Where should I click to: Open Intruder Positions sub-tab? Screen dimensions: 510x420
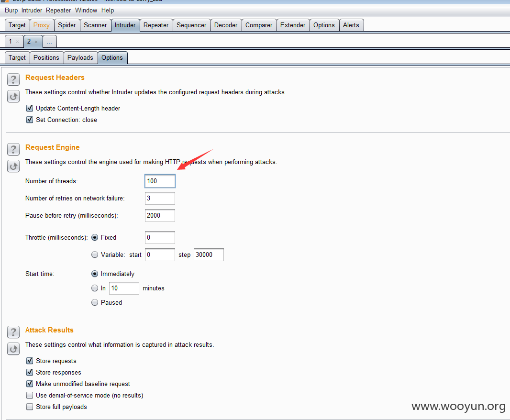[x=46, y=57]
